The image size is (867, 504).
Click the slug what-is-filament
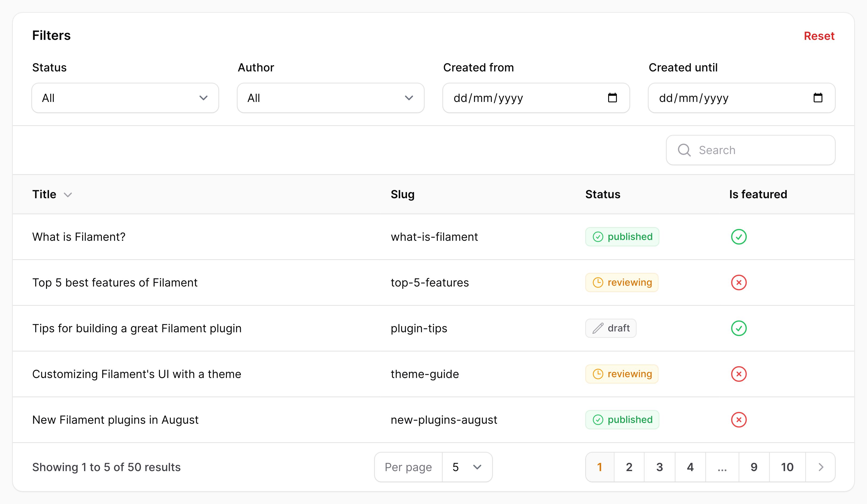tap(434, 237)
